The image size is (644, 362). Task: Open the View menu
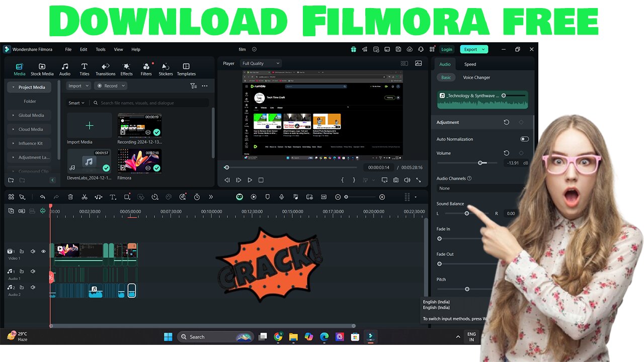(x=118, y=49)
